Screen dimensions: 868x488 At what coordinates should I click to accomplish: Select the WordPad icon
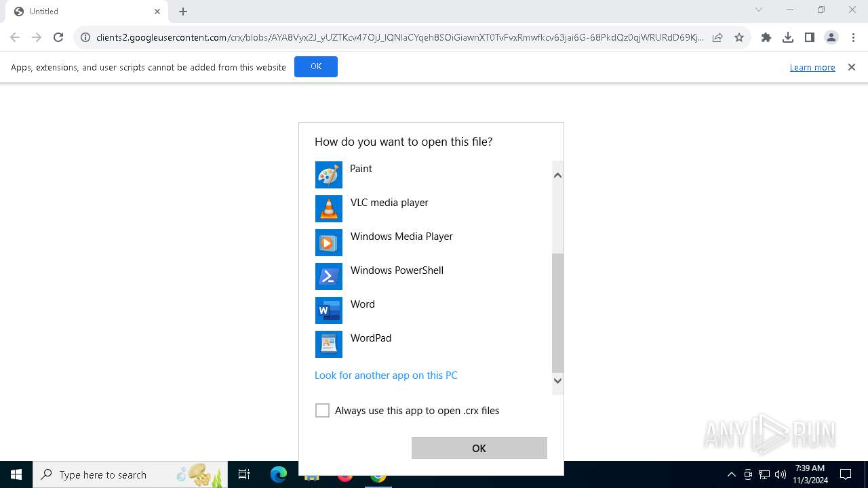[329, 344]
